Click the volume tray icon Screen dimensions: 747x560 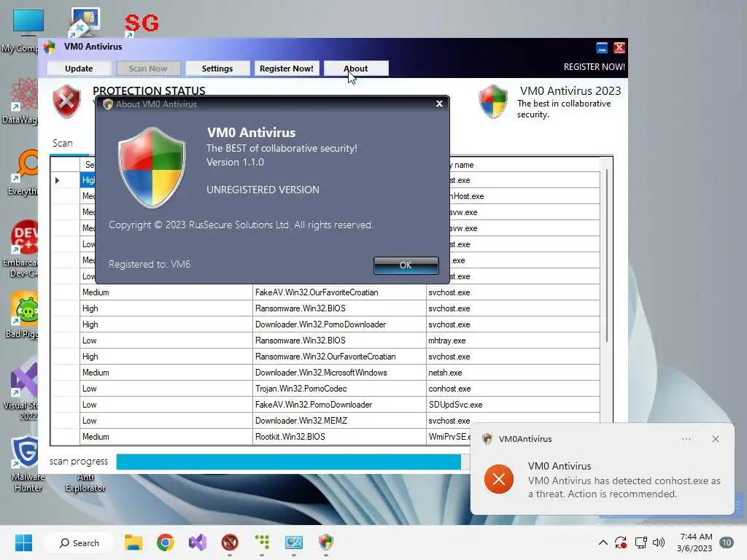point(659,542)
